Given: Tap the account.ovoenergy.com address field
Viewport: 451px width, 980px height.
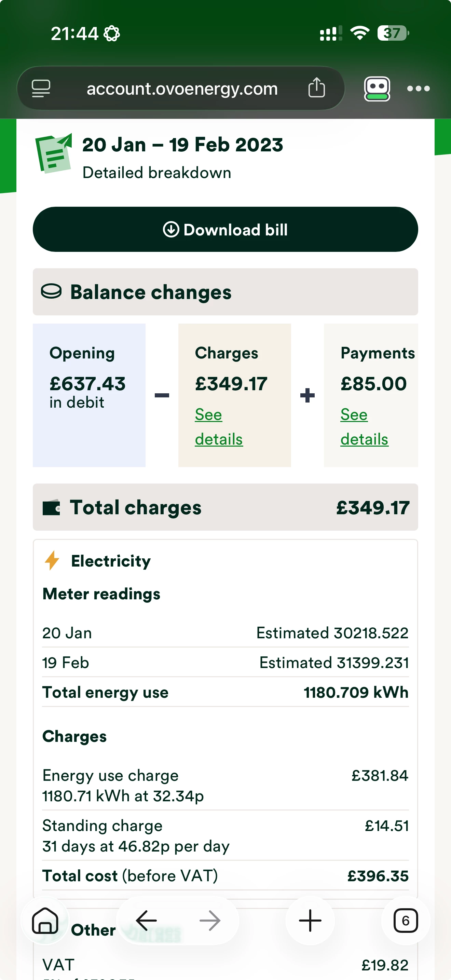Looking at the screenshot, I should tap(181, 89).
